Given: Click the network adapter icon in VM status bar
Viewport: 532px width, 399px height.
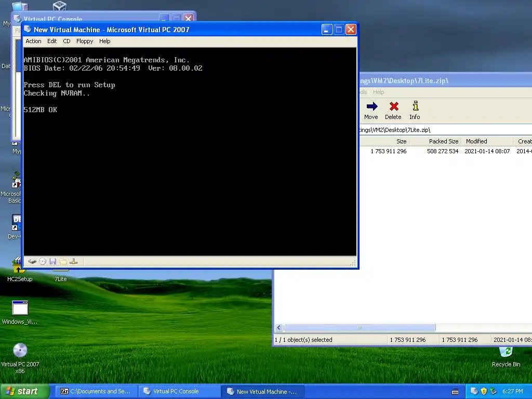Looking at the screenshot, I should pos(73,262).
